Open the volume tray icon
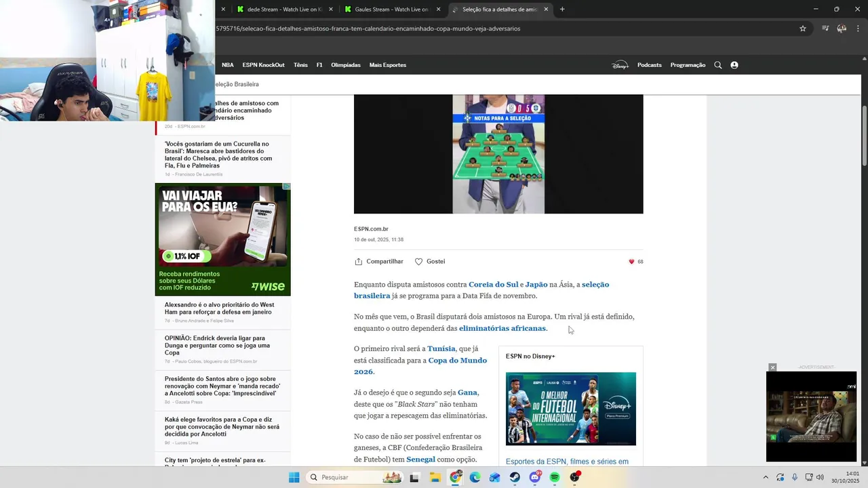 820,477
